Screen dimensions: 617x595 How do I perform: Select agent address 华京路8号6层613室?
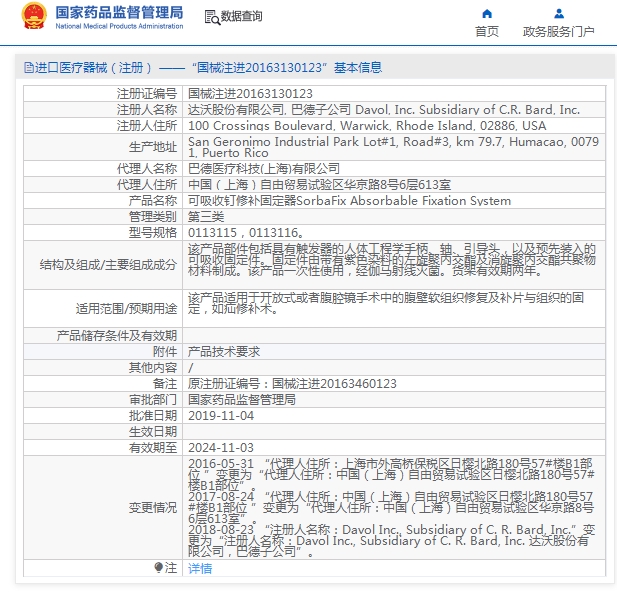click(319, 185)
